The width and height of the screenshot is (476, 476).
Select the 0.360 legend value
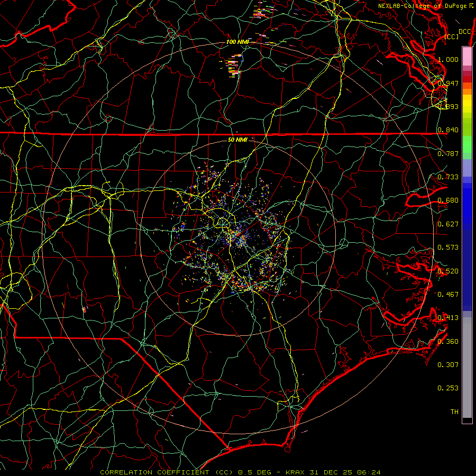(448, 341)
